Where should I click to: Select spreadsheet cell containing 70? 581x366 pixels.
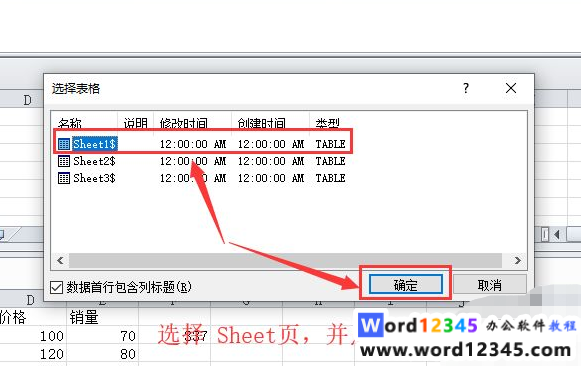[102, 336]
